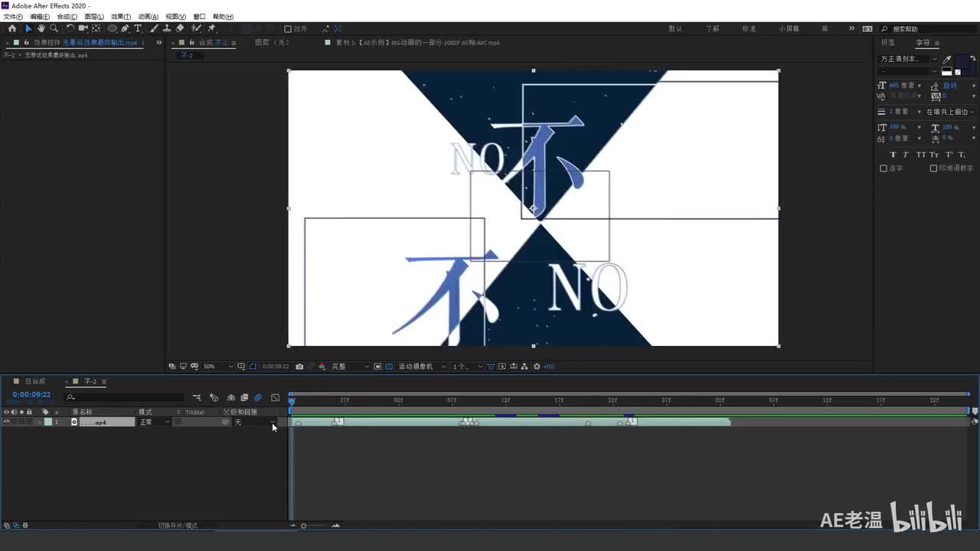
Task: Open the 活动摄像机 camera view dropdown
Action: [421, 367]
